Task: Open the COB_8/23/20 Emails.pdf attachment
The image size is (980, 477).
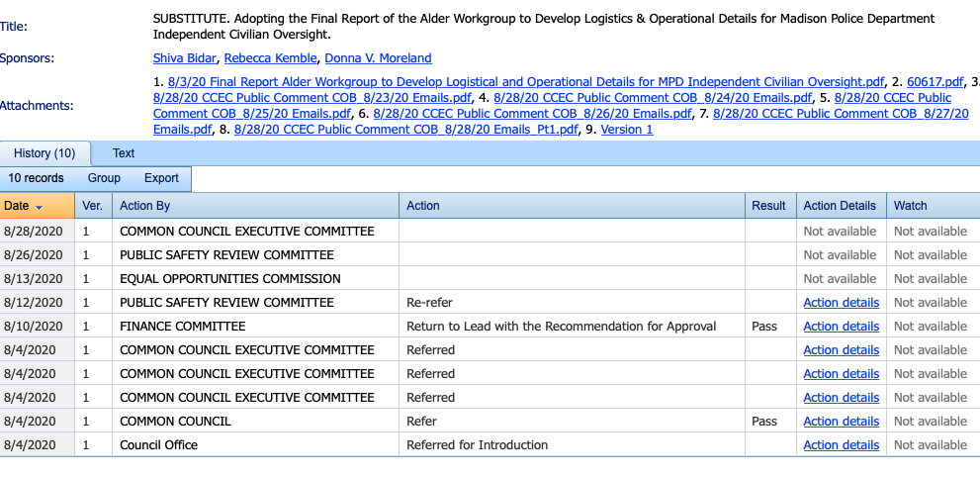Action: (312, 98)
